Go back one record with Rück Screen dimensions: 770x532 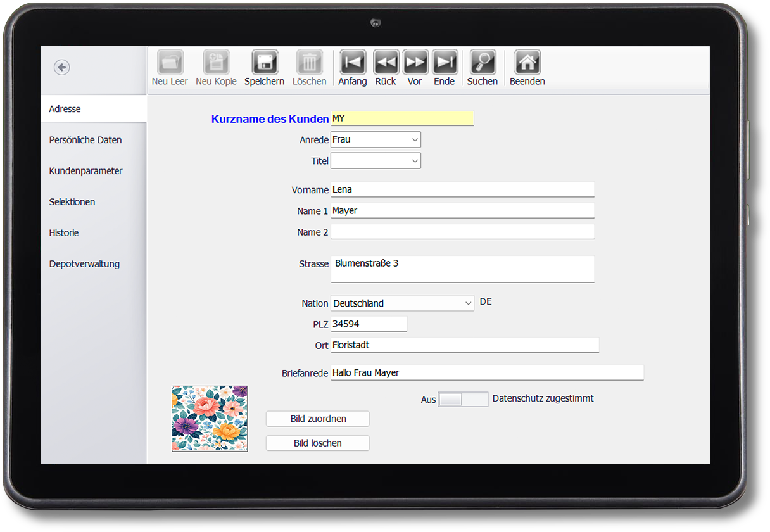[x=386, y=63]
